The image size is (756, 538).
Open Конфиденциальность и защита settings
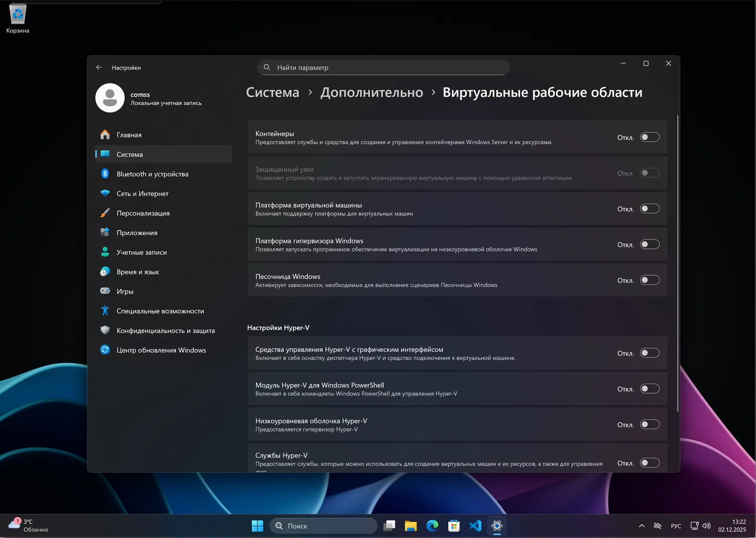click(x=164, y=330)
